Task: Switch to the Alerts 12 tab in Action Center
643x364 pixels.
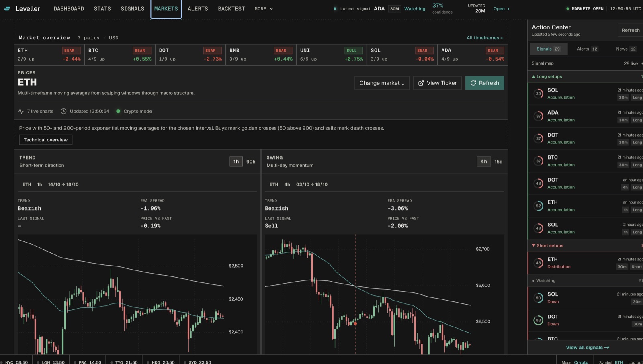Action: [x=587, y=49]
